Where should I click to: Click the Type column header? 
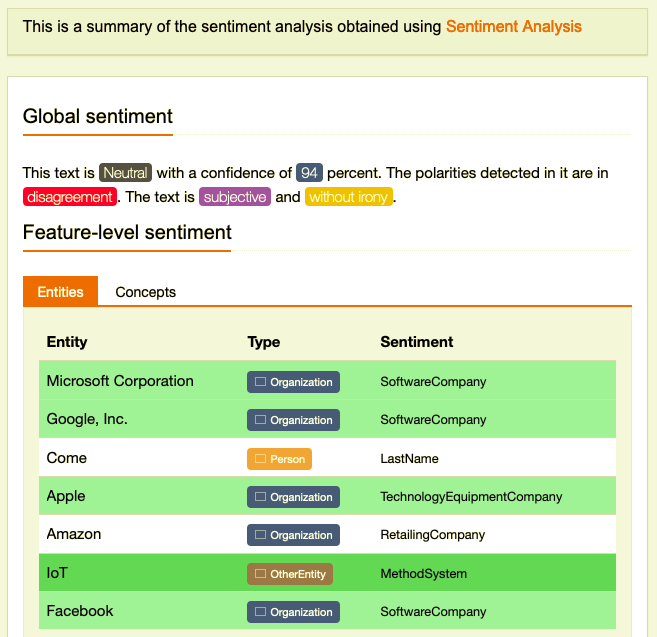click(x=264, y=342)
